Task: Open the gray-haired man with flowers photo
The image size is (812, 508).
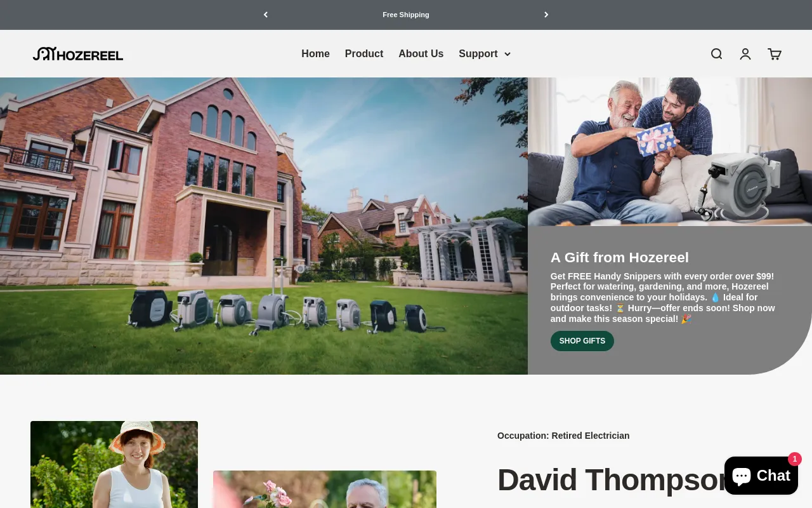Action: tap(324, 489)
